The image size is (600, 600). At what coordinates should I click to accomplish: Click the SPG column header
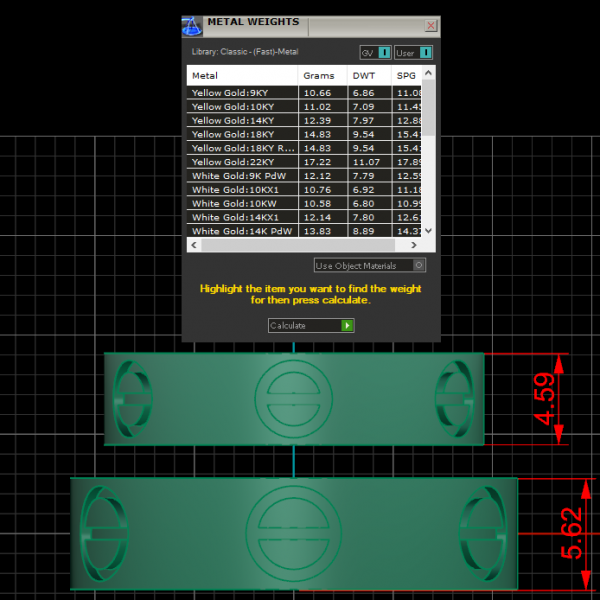[x=405, y=76]
